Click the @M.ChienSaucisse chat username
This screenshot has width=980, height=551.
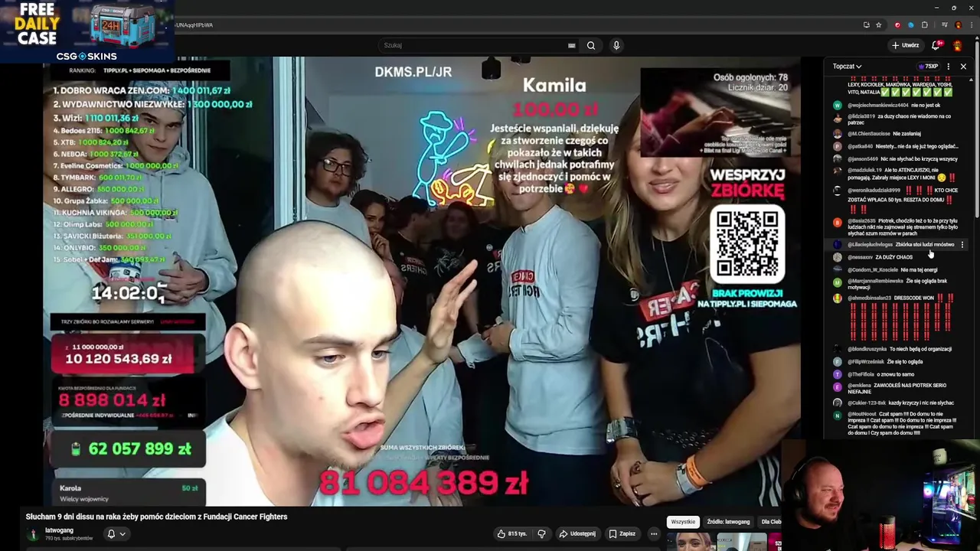(x=868, y=134)
